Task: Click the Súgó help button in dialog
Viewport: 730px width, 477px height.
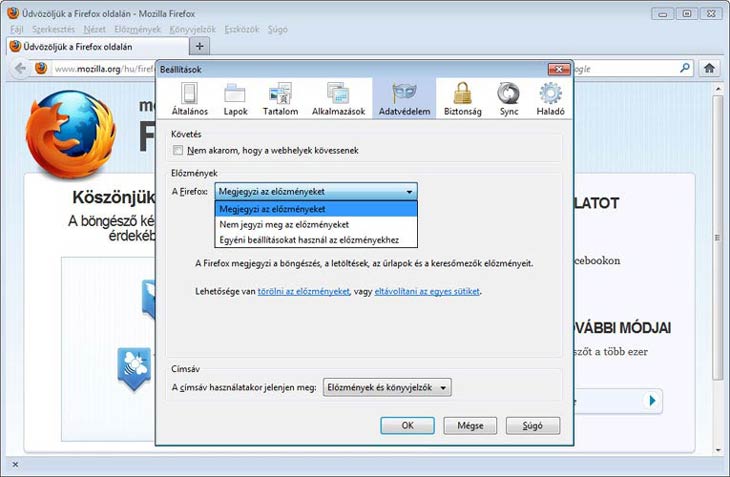Action: [x=533, y=425]
